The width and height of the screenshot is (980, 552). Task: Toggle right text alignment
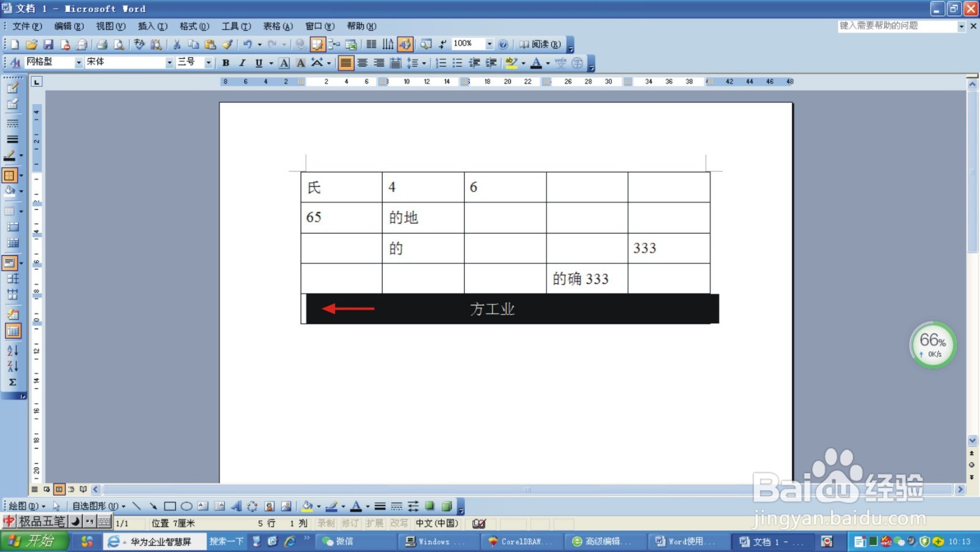click(379, 62)
